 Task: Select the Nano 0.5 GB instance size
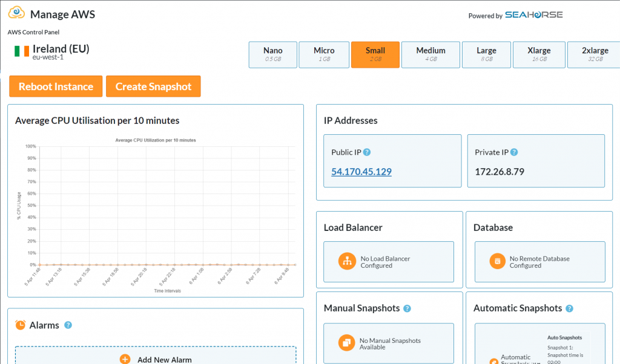(x=273, y=54)
